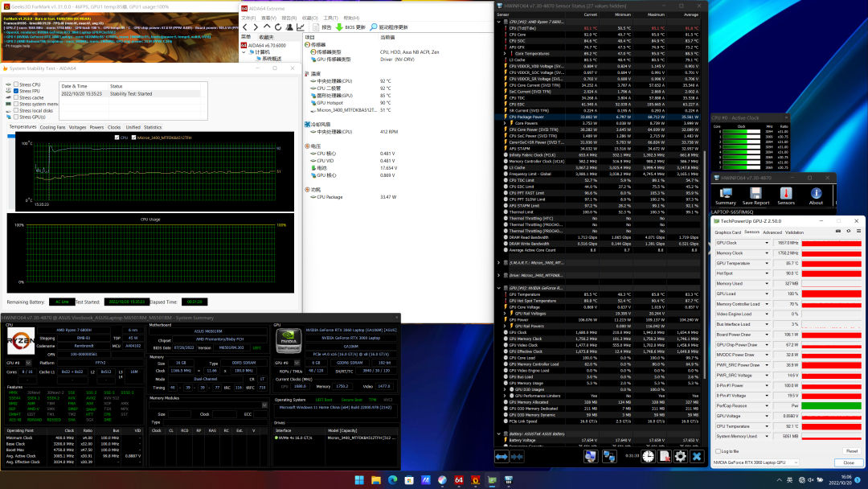Click GPU-Z screenshot camera icon

coord(837,232)
